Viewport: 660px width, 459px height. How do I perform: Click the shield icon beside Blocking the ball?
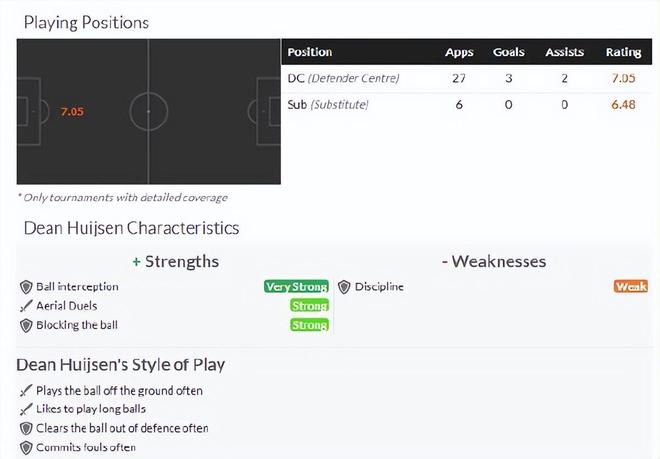(x=26, y=325)
